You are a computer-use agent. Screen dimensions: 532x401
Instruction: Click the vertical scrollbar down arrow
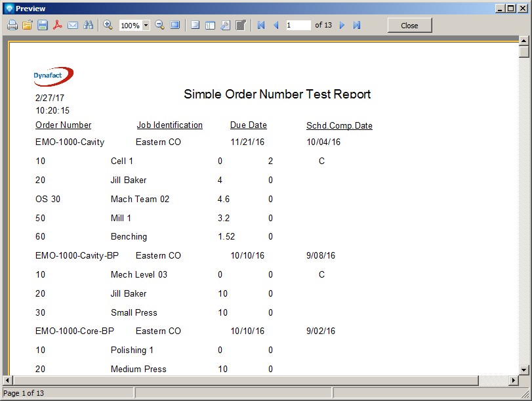[x=523, y=370]
